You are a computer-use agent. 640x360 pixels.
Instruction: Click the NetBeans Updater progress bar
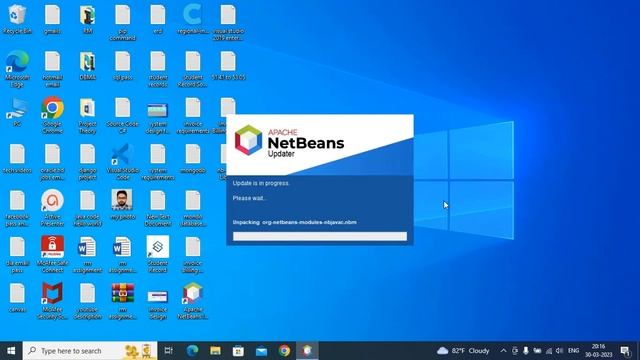point(320,236)
